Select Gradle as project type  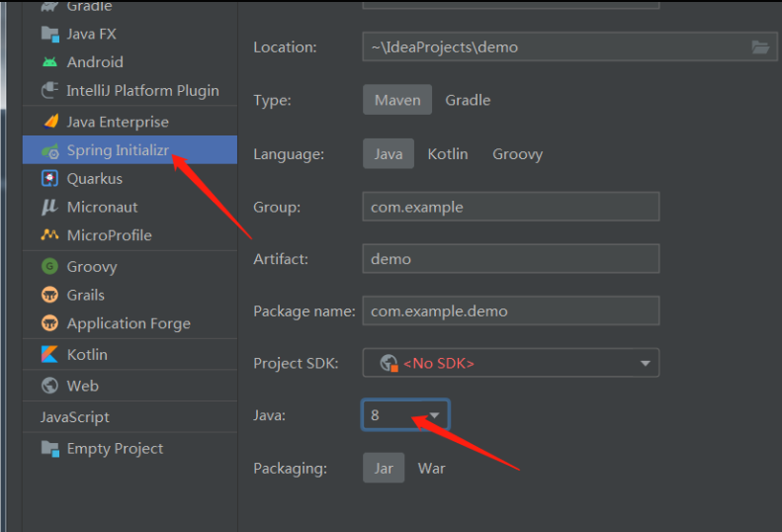tap(468, 100)
